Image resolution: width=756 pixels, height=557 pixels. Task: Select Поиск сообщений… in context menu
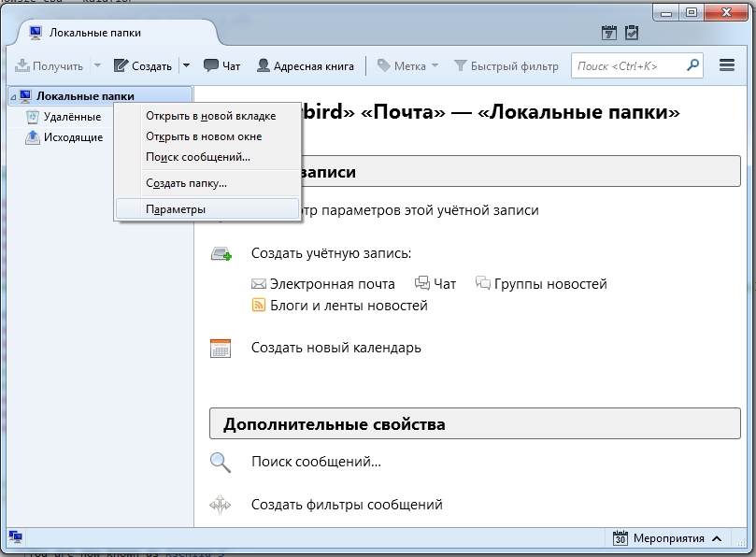tap(207, 157)
